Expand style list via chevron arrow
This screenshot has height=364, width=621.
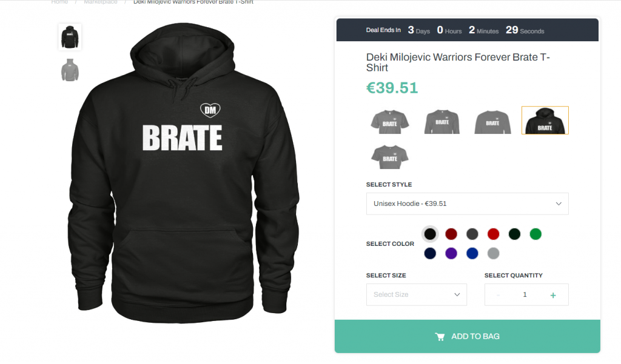click(559, 204)
